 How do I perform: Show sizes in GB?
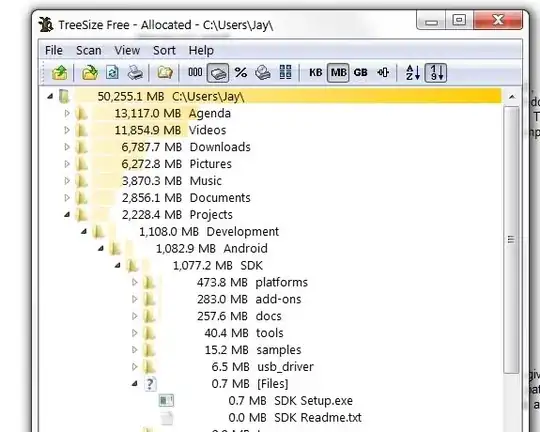tap(361, 73)
